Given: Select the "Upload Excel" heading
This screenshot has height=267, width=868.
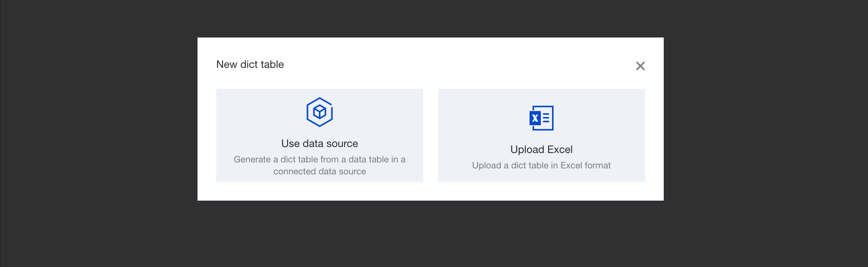Looking at the screenshot, I should [541, 150].
